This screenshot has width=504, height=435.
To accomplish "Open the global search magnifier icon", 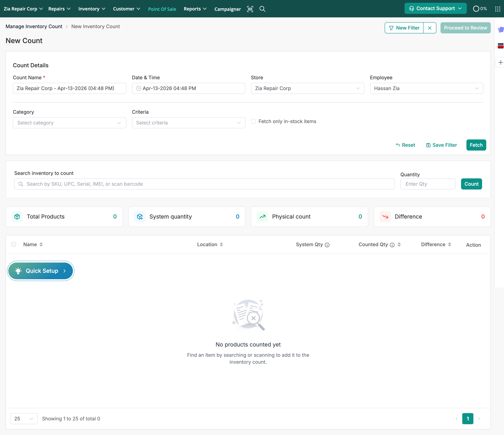I will pyautogui.click(x=262, y=9).
